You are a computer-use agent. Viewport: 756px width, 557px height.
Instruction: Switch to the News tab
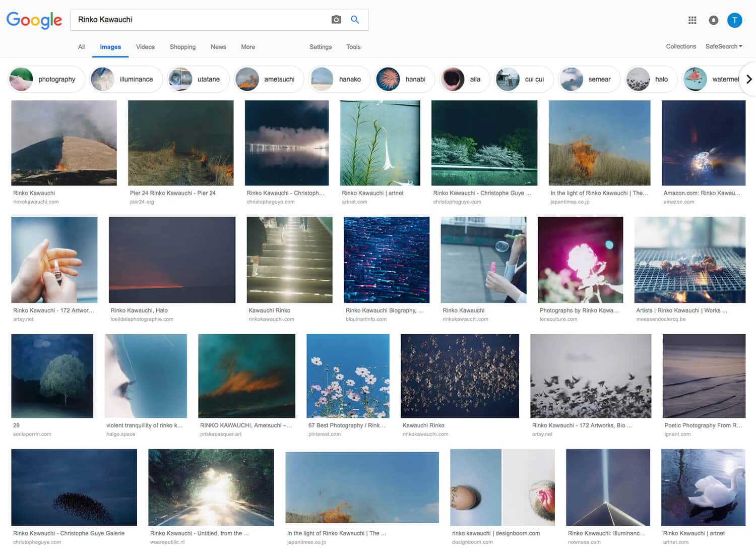(x=218, y=47)
